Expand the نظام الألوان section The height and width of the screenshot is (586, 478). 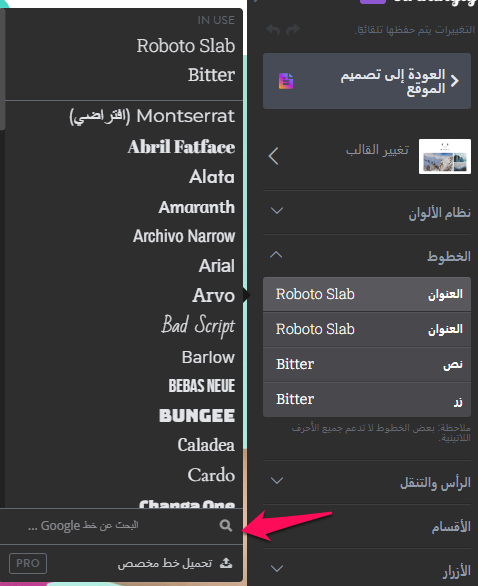pyautogui.click(x=367, y=212)
